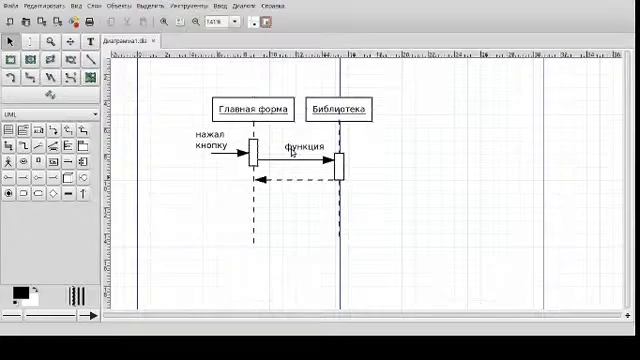This screenshot has height=360, width=640.
Task: Click the Save diagram toolbar icon
Action: pyautogui.click(x=42, y=22)
